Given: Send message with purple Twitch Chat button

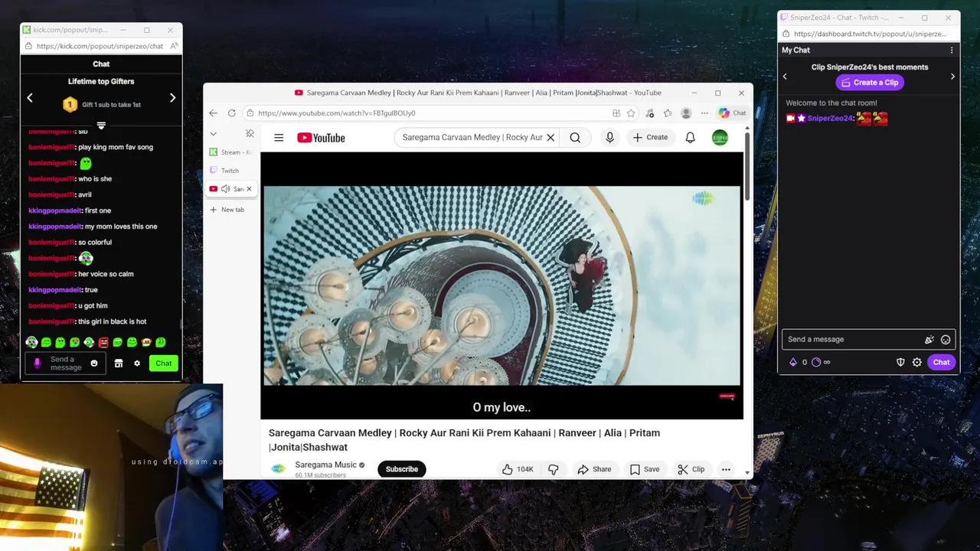Looking at the screenshot, I should (x=941, y=363).
